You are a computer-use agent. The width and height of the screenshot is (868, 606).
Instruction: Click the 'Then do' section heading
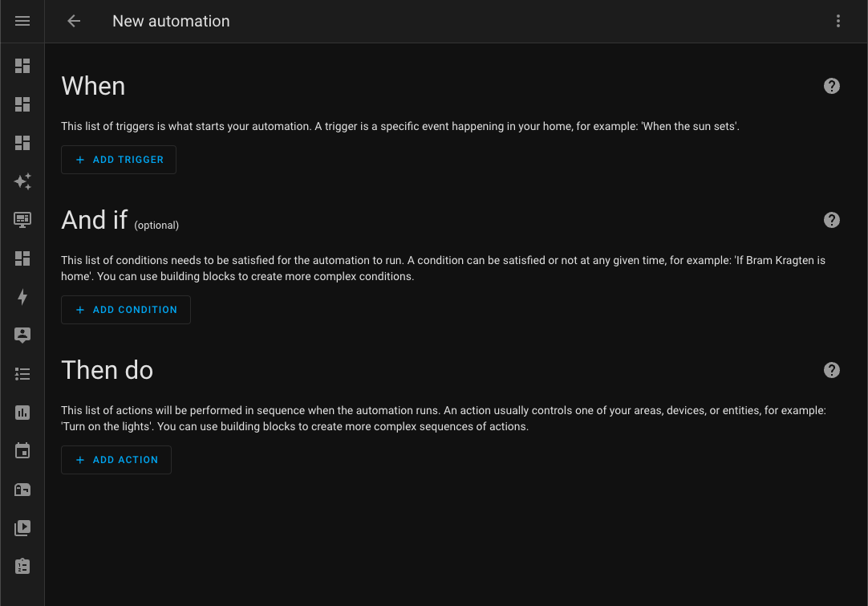[x=107, y=370]
